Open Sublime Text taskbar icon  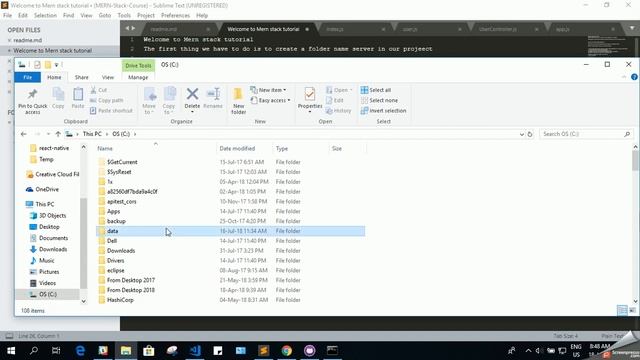click(264, 351)
